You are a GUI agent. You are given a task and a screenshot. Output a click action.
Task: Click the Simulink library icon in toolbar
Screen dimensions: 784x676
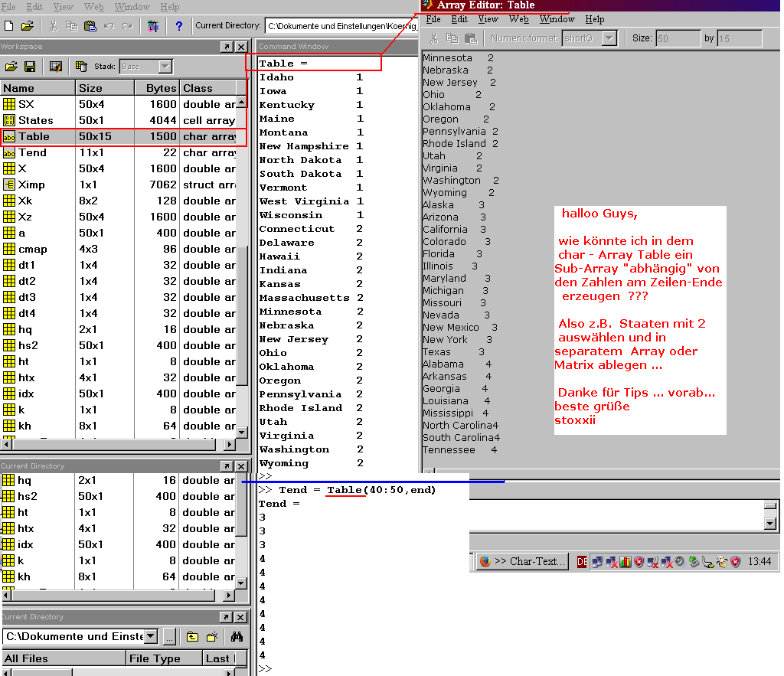152,26
